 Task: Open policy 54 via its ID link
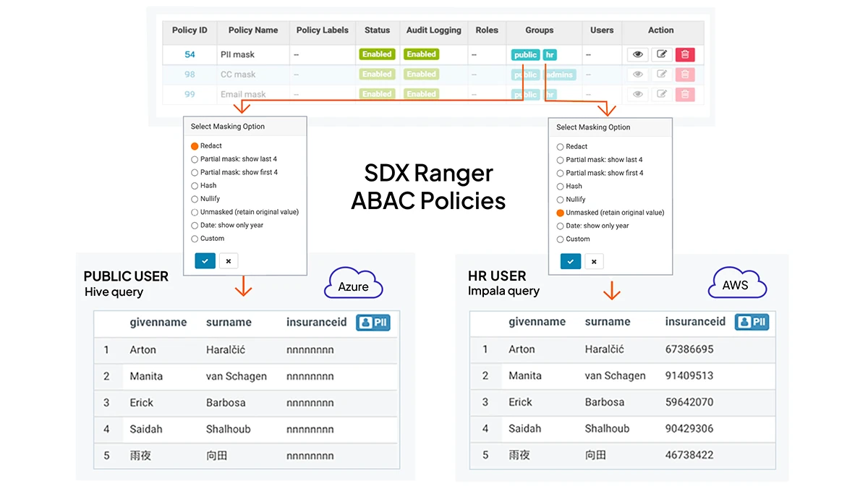[190, 54]
